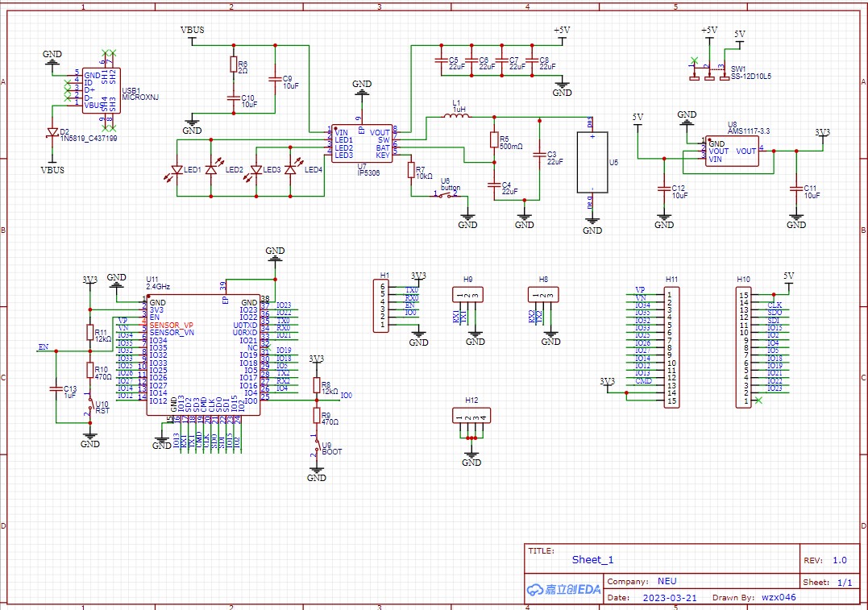Click the U7 IP5306 chip body
The image size is (868, 610).
point(362,143)
